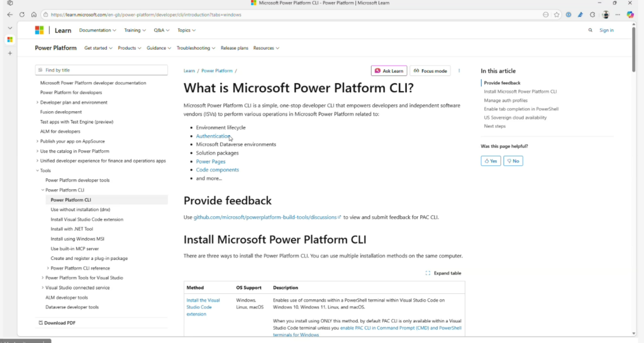Click the Microsoft logo in the header

(39, 30)
